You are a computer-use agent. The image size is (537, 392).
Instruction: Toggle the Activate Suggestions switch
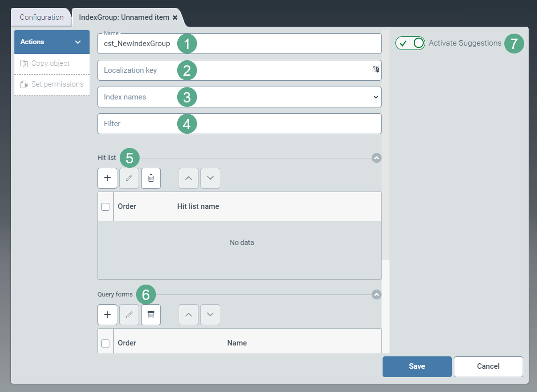tap(410, 43)
